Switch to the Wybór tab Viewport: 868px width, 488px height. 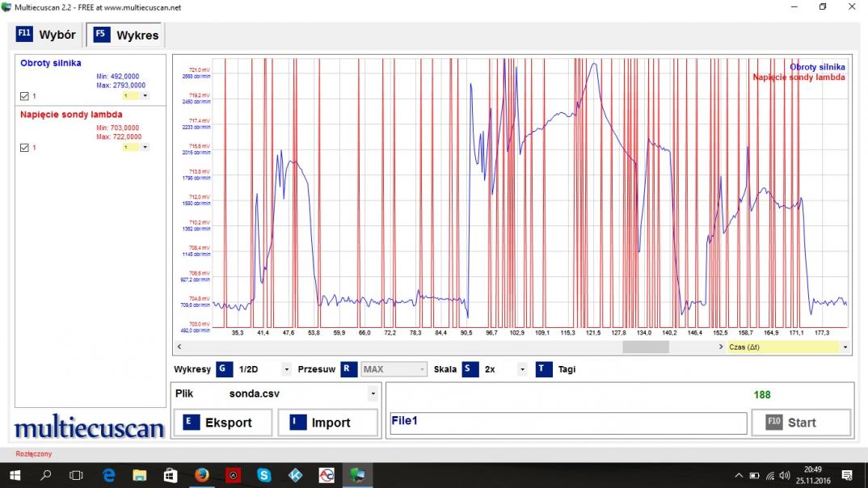tap(47, 35)
